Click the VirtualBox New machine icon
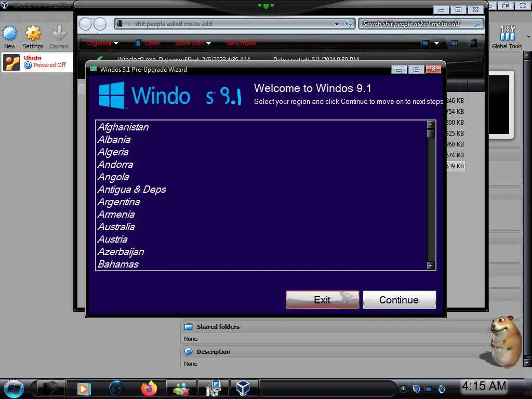 (10, 34)
